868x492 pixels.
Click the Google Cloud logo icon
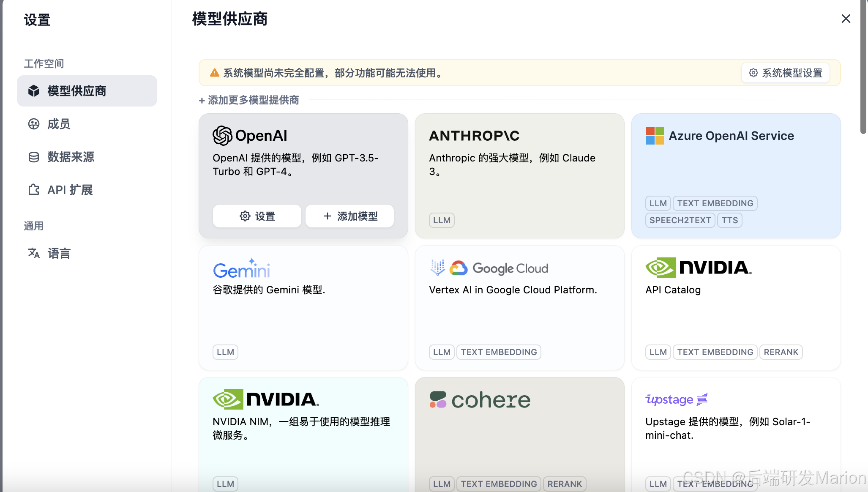(458, 268)
